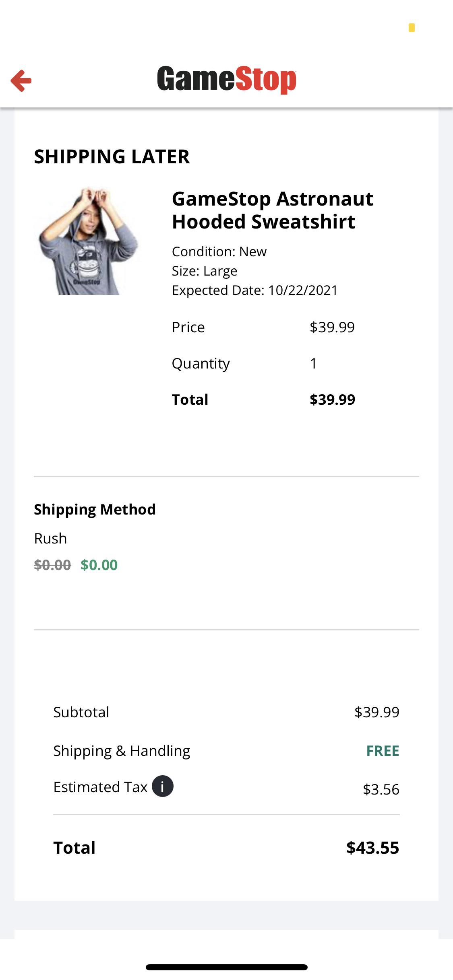Tap the GameStop logo header

tap(227, 80)
